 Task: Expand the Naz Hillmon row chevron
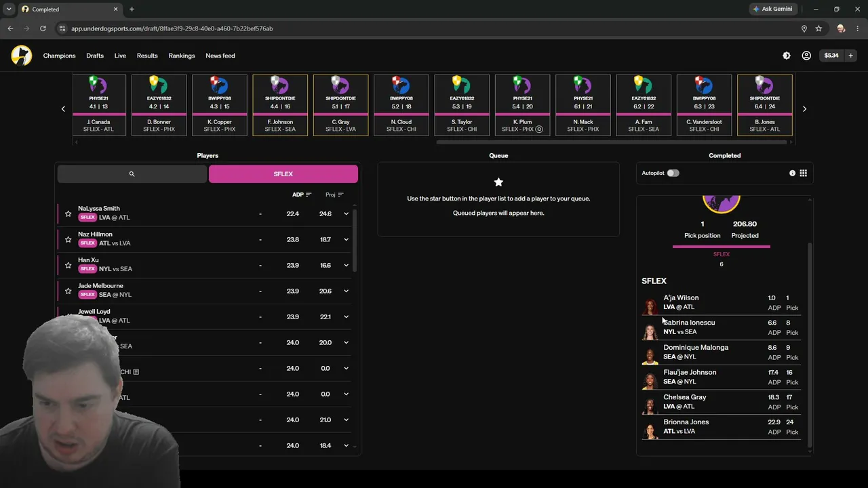point(346,239)
